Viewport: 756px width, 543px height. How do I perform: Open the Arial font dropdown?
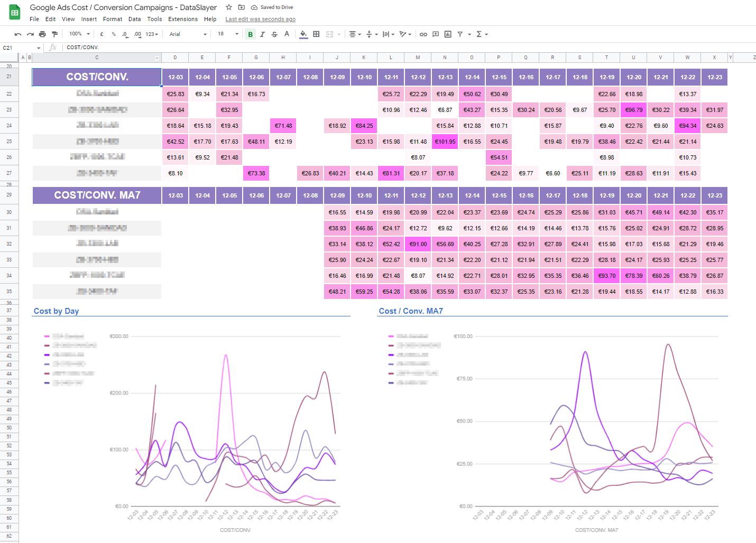(x=188, y=34)
